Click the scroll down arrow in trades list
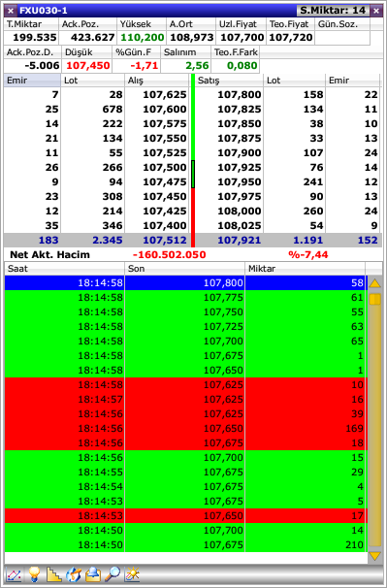 pyautogui.click(x=374, y=556)
